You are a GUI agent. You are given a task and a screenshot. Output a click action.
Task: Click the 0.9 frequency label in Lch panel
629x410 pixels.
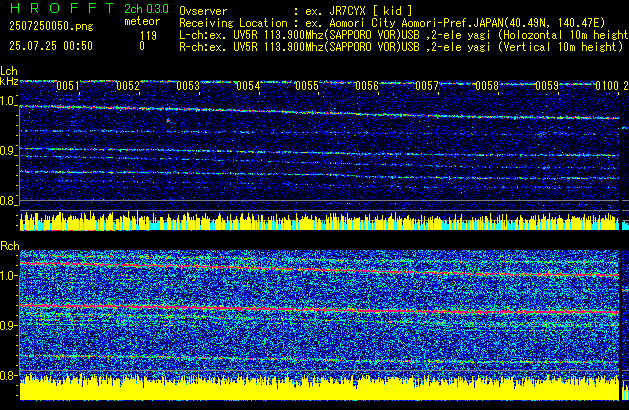[8, 151]
